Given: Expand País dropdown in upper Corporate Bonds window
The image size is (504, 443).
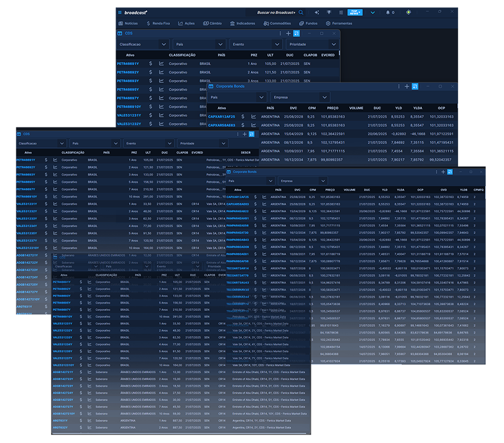Looking at the screenshot, I should click(261, 97).
